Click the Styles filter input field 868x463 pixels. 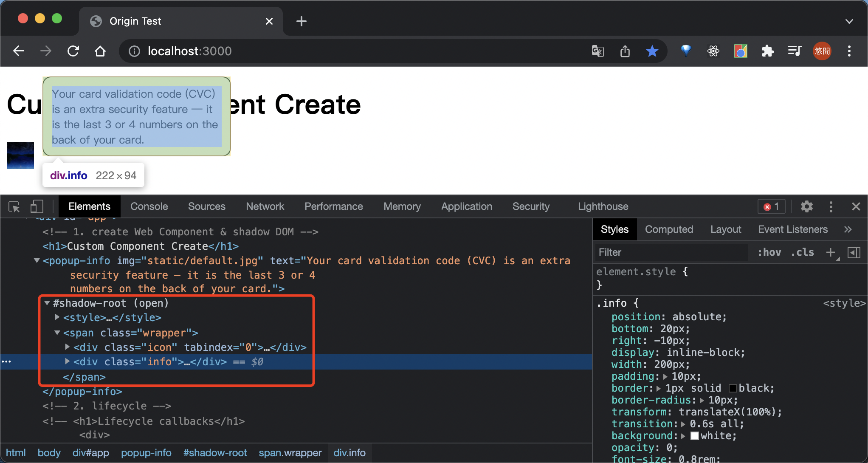(x=662, y=252)
